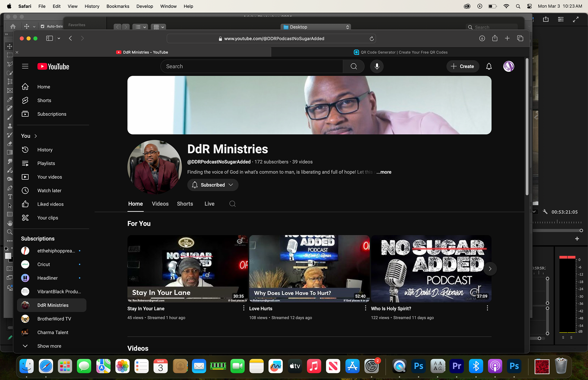Open the YouTube hamburger guide menu
The width and height of the screenshot is (588, 380).
(25, 66)
